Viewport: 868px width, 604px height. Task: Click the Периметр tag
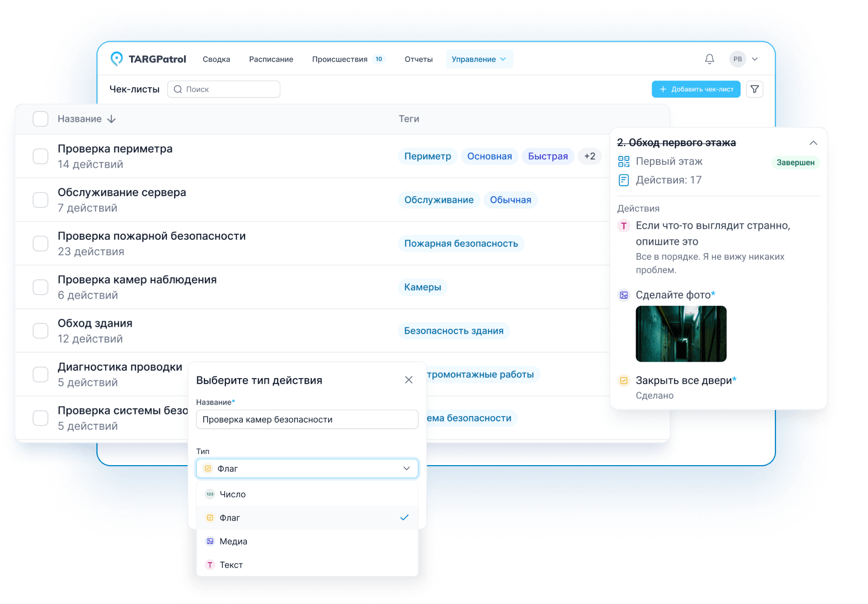(428, 157)
